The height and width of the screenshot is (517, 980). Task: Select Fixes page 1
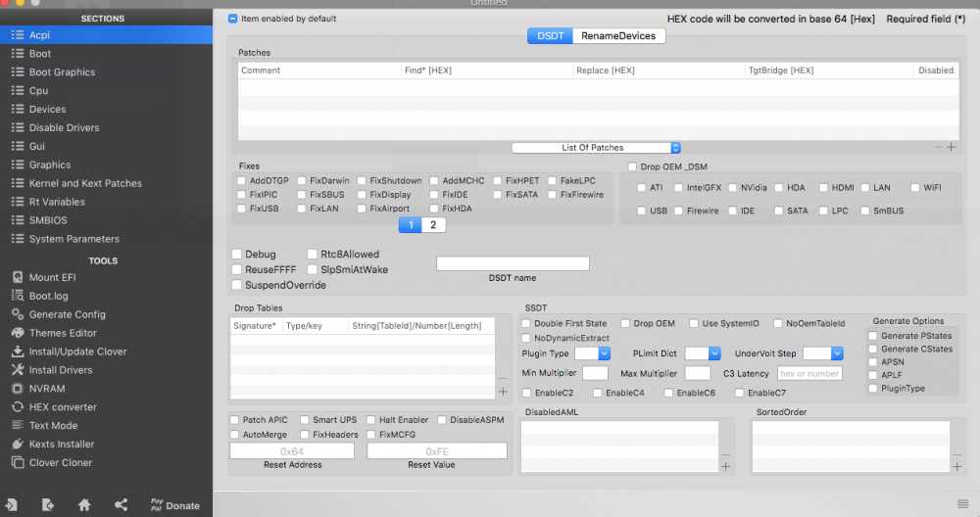coord(410,225)
